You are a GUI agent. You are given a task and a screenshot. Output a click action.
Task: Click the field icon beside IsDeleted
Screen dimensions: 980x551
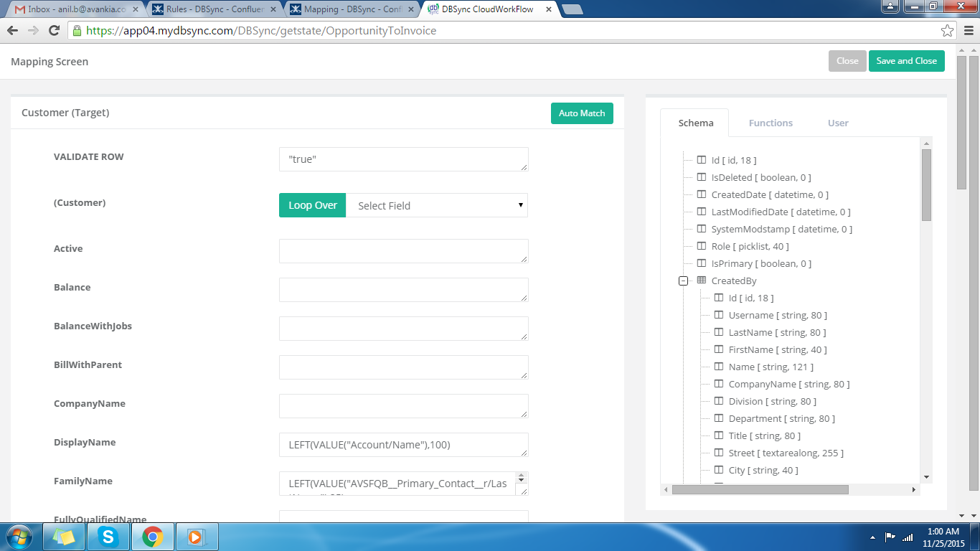point(702,177)
